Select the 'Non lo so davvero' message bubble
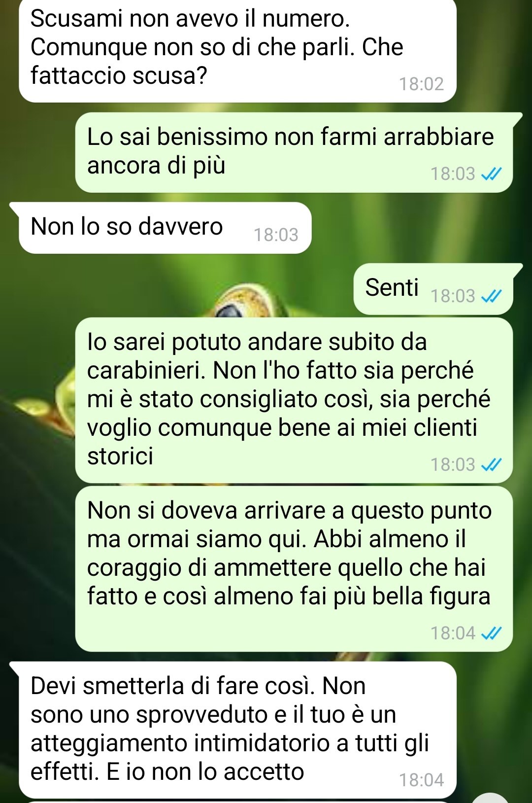The width and height of the screenshot is (532, 803). 165,228
